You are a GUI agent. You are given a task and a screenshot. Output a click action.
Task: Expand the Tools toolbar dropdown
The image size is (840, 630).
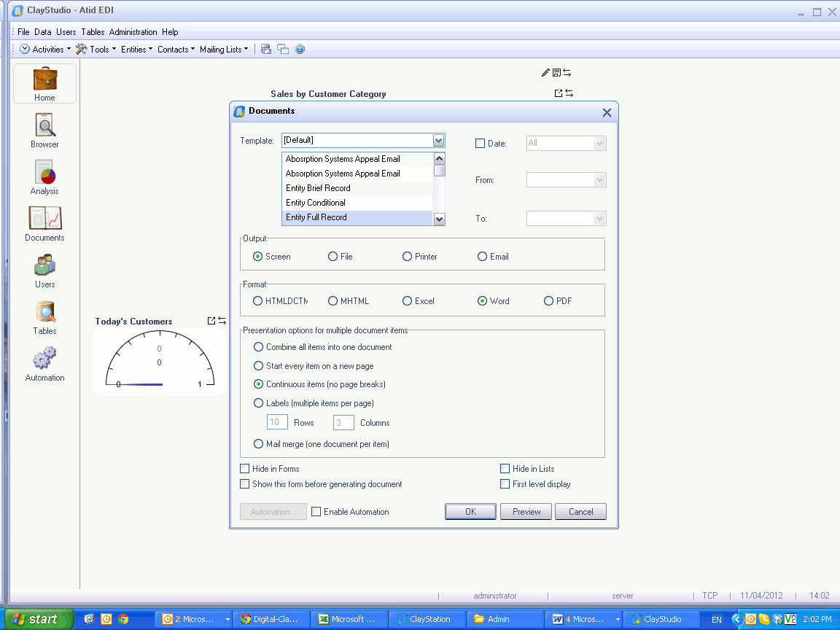coord(114,50)
